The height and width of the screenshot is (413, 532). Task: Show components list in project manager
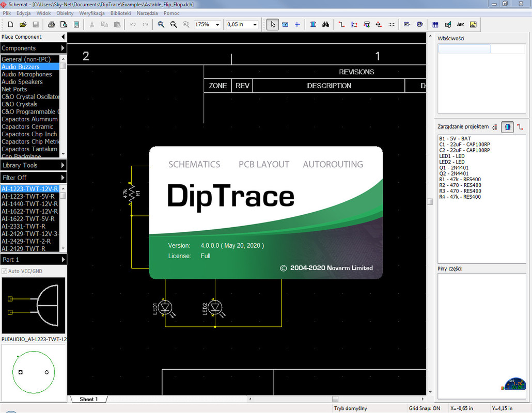coord(508,127)
